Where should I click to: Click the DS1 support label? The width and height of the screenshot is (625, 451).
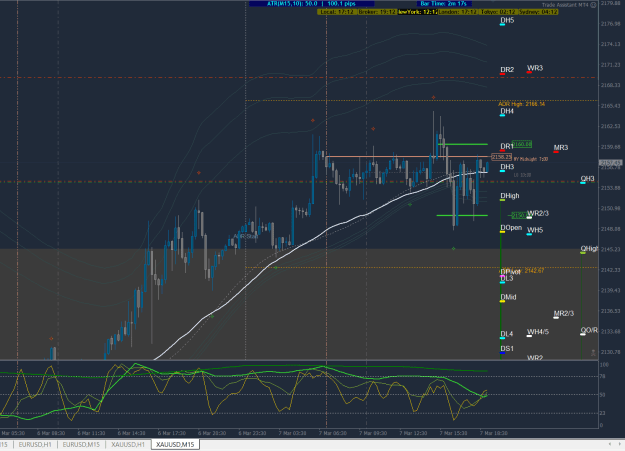point(507,349)
